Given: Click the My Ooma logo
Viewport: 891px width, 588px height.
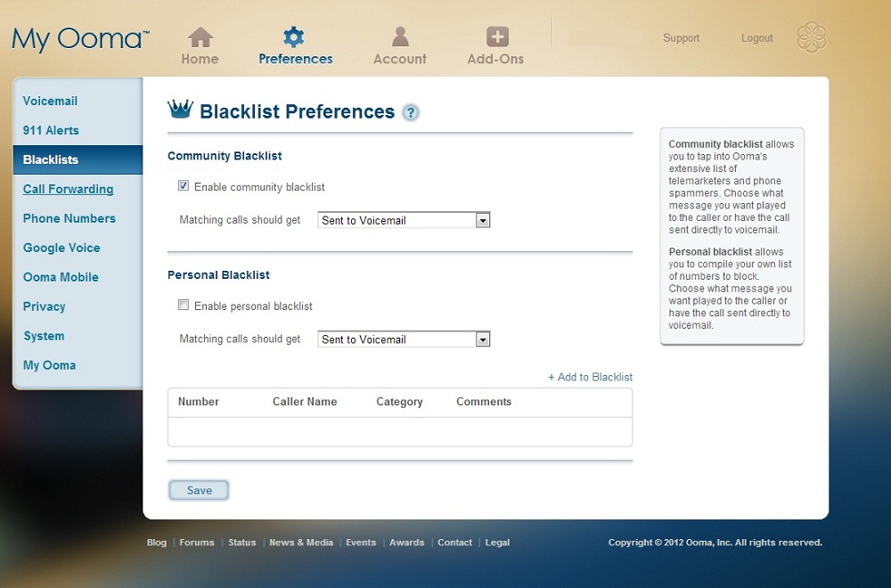Looking at the screenshot, I should pos(80,39).
